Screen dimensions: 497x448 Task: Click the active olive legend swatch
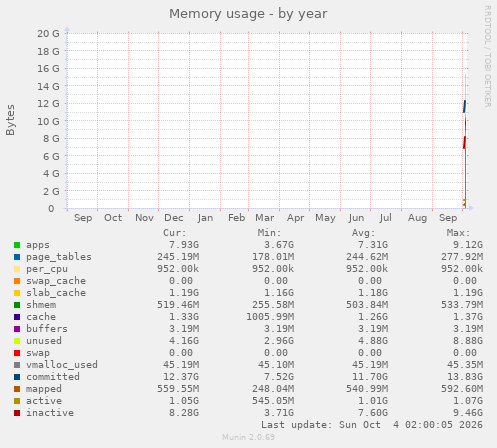tap(17, 401)
